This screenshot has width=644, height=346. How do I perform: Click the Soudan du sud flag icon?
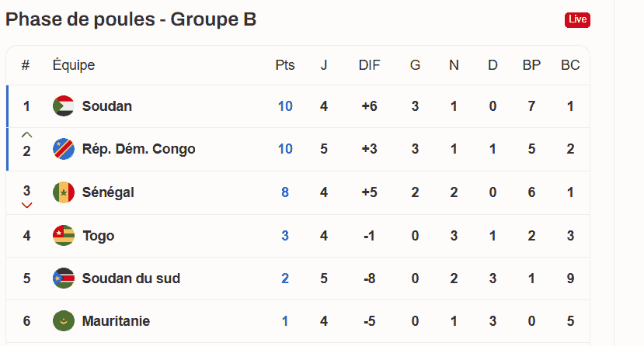coord(64,279)
